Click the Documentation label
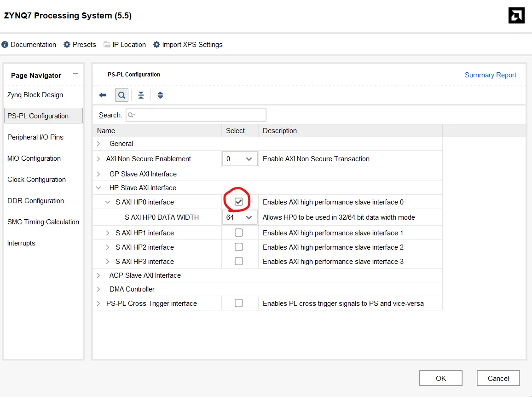This screenshot has height=397, width=532. point(33,45)
